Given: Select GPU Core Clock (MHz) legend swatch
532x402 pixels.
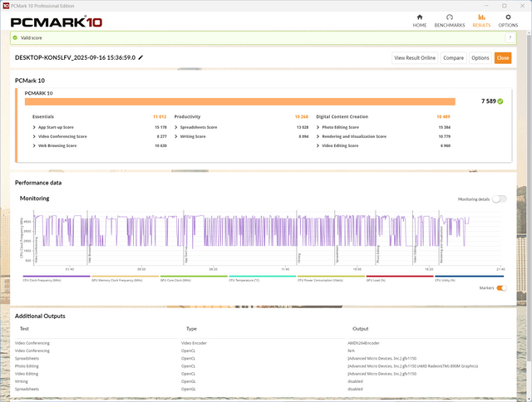Looking at the screenshot, I should coord(194,277).
